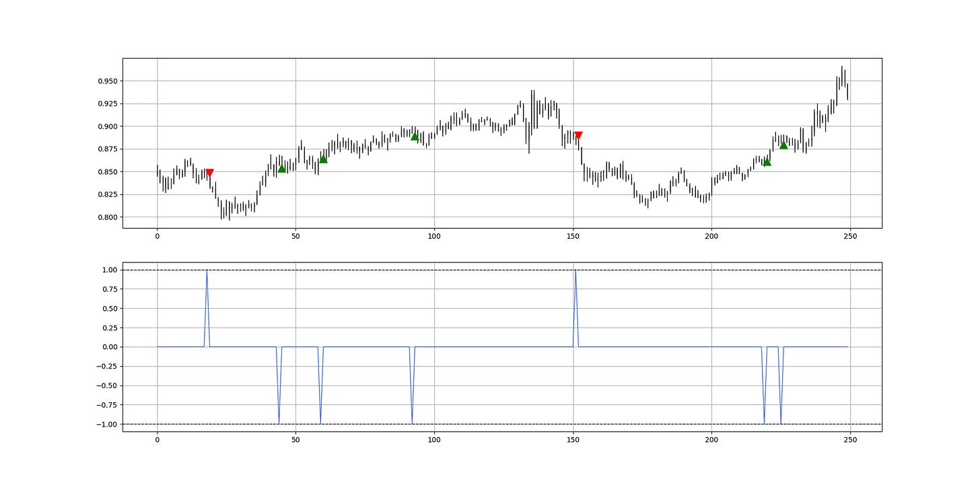Select the 0.25 label on signal chart axis
980x485 pixels.
click(109, 328)
